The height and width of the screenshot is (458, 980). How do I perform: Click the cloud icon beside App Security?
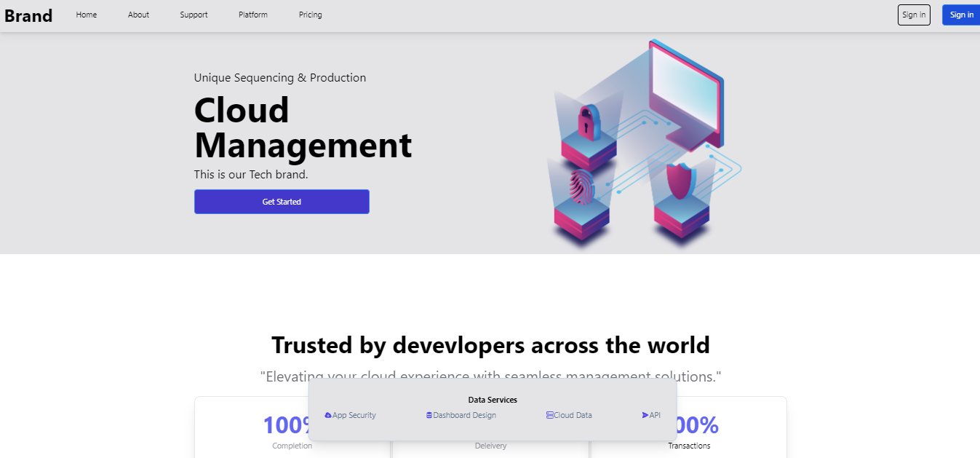[x=328, y=415]
